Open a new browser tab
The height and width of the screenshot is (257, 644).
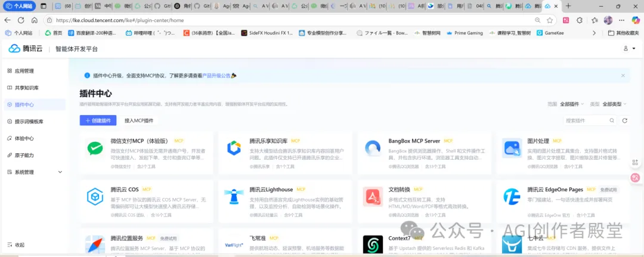click(568, 6)
